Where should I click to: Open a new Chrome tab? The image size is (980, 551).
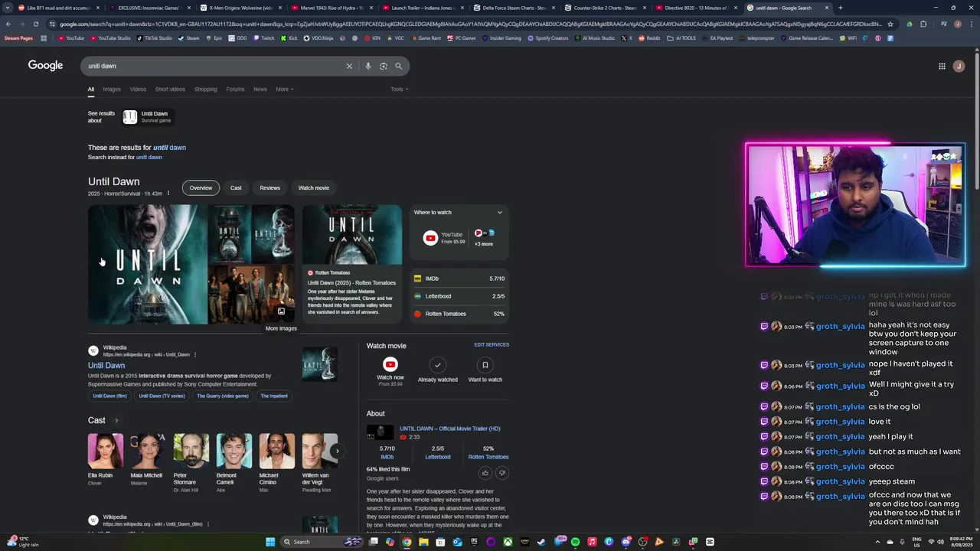[x=840, y=8]
